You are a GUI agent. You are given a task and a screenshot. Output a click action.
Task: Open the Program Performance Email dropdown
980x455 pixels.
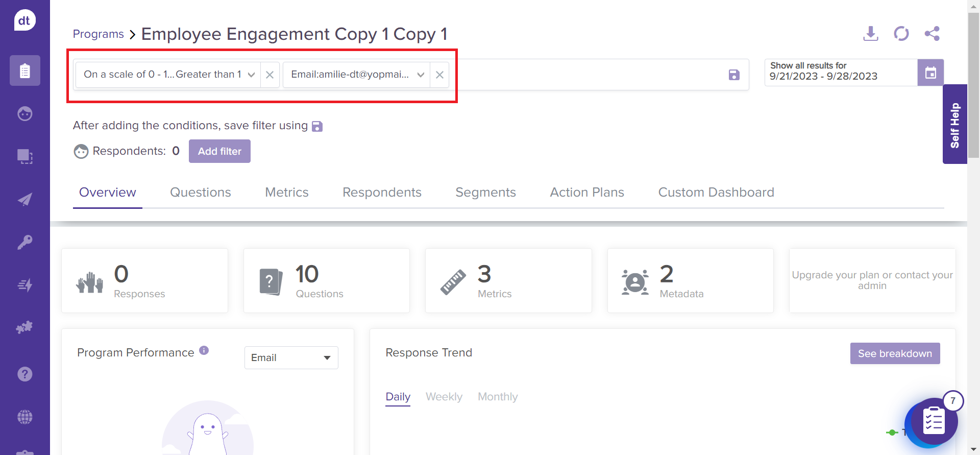click(291, 357)
